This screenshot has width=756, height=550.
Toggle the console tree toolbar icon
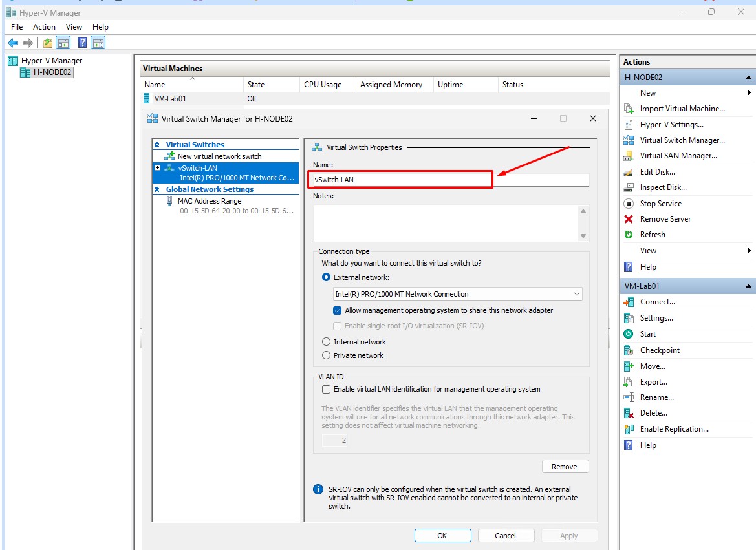[63, 43]
